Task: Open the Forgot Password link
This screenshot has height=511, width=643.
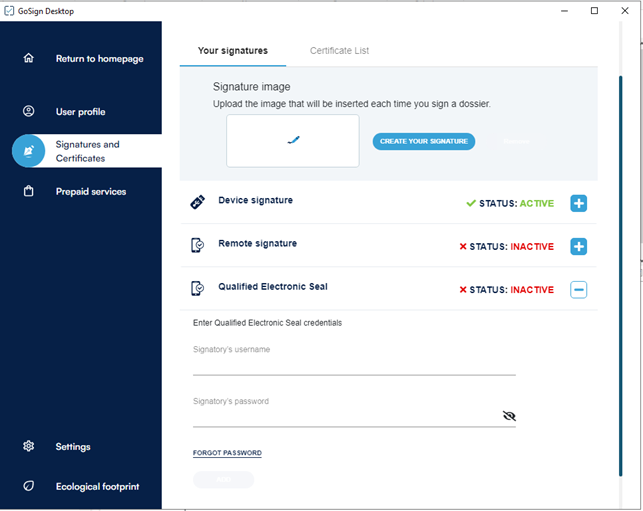Action: click(227, 453)
